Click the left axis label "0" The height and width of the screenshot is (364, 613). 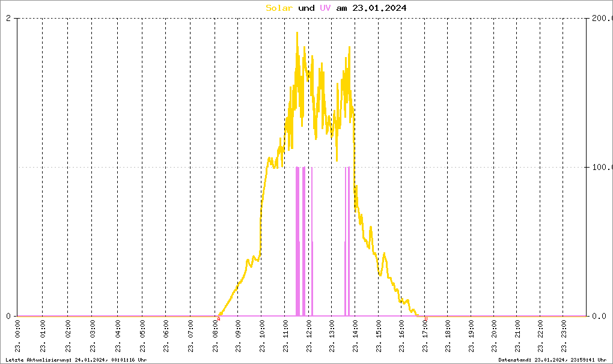8,316
